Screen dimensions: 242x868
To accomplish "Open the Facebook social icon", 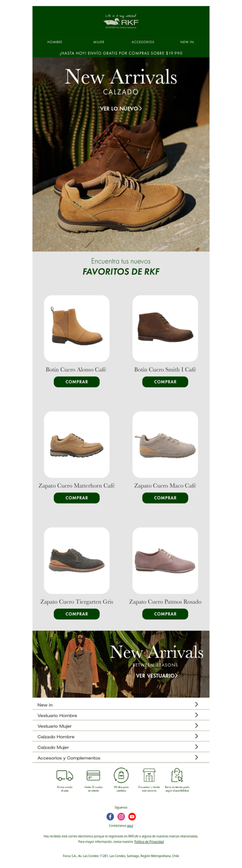I will click(110, 816).
